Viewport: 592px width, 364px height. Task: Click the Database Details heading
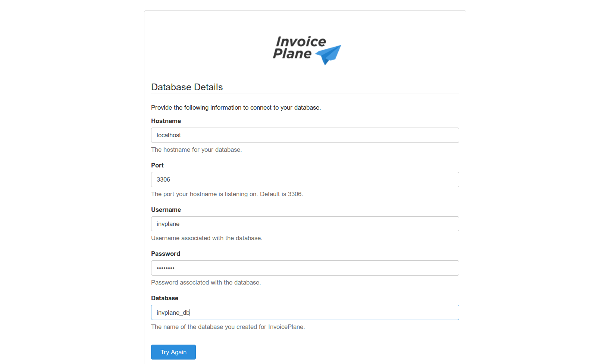(187, 87)
